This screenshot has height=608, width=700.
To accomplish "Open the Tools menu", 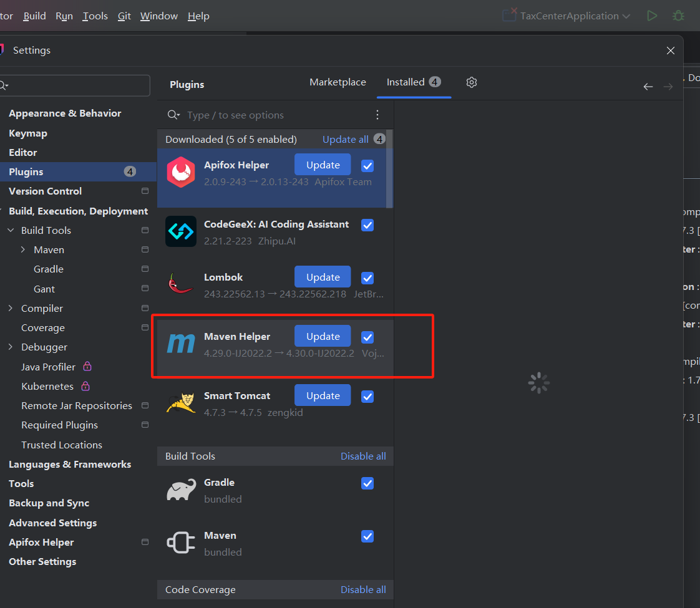I will click(x=95, y=16).
